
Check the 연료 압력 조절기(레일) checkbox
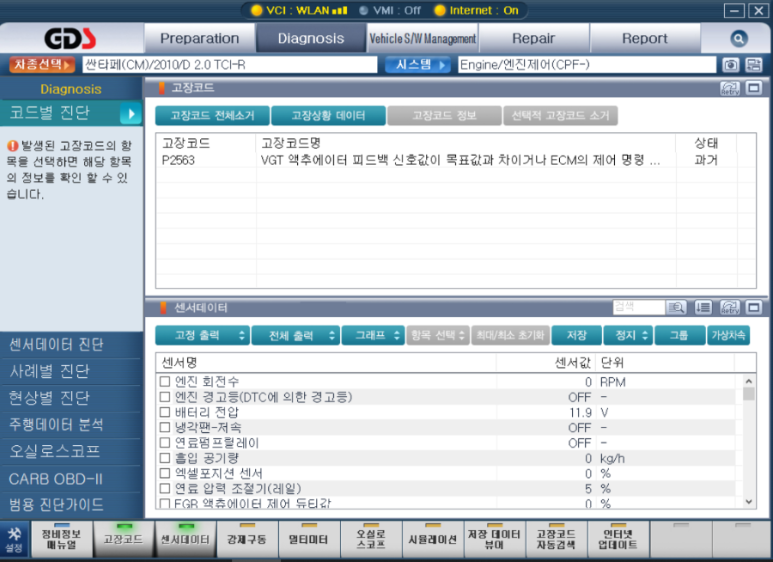(165, 489)
